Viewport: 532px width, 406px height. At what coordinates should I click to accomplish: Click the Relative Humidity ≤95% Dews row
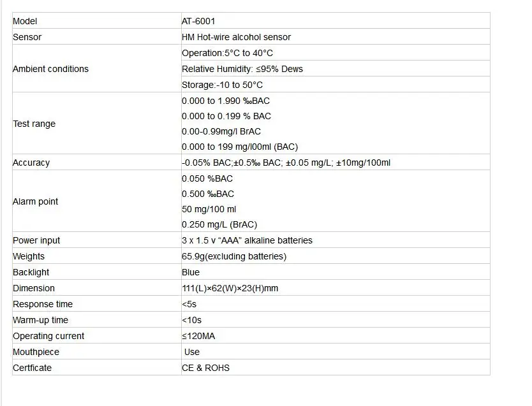[336, 69]
